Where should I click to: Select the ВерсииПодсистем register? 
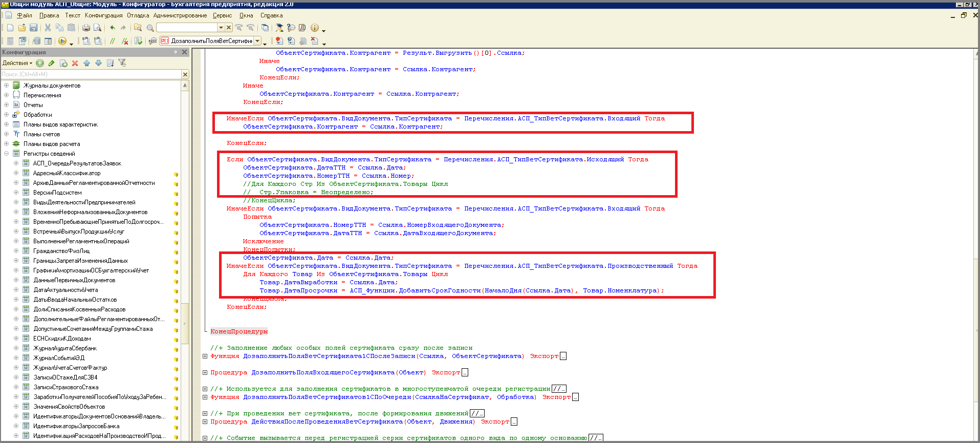pyautogui.click(x=57, y=193)
